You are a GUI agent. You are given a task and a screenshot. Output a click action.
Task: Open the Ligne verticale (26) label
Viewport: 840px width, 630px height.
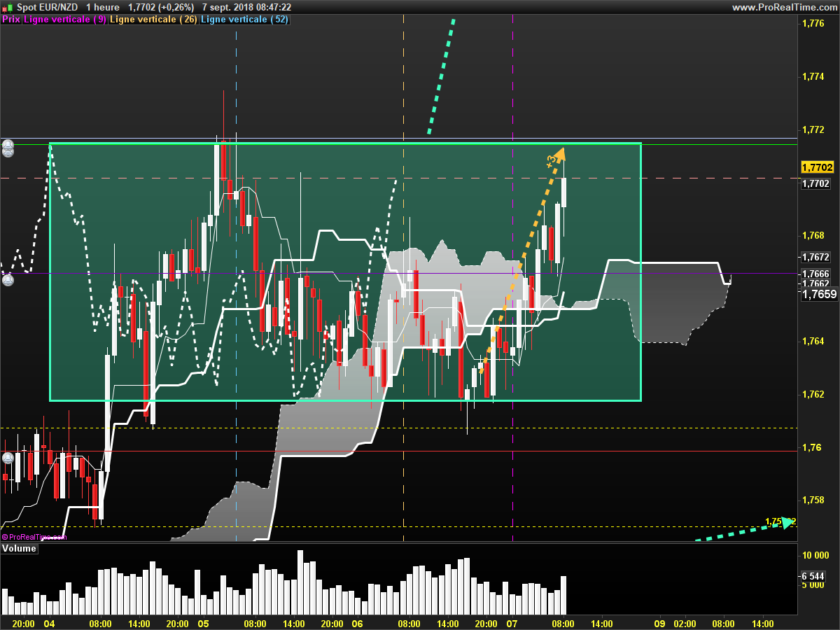(x=153, y=20)
